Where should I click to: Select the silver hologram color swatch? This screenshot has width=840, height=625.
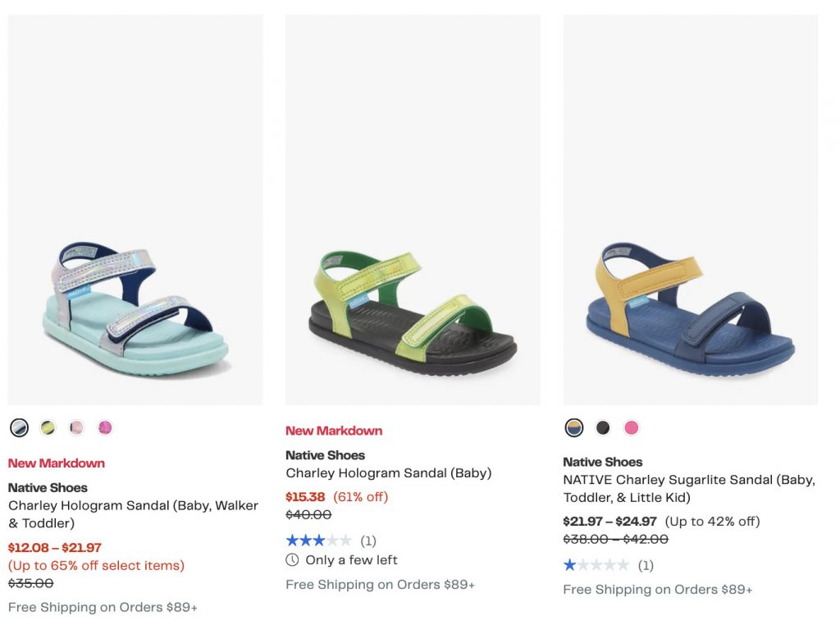(x=19, y=427)
